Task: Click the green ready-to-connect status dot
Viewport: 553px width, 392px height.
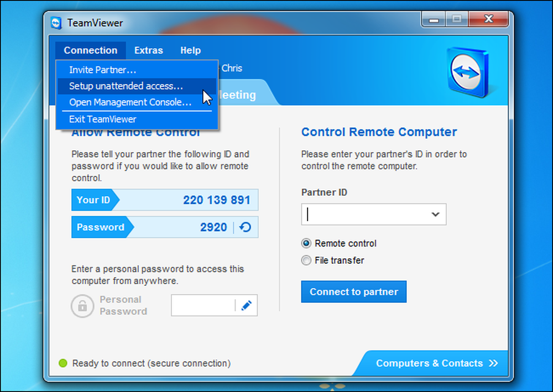Action: tap(63, 363)
